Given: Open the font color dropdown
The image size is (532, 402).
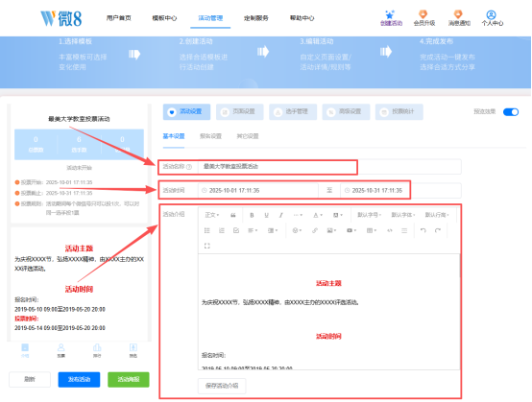Looking at the screenshot, I should [318, 215].
